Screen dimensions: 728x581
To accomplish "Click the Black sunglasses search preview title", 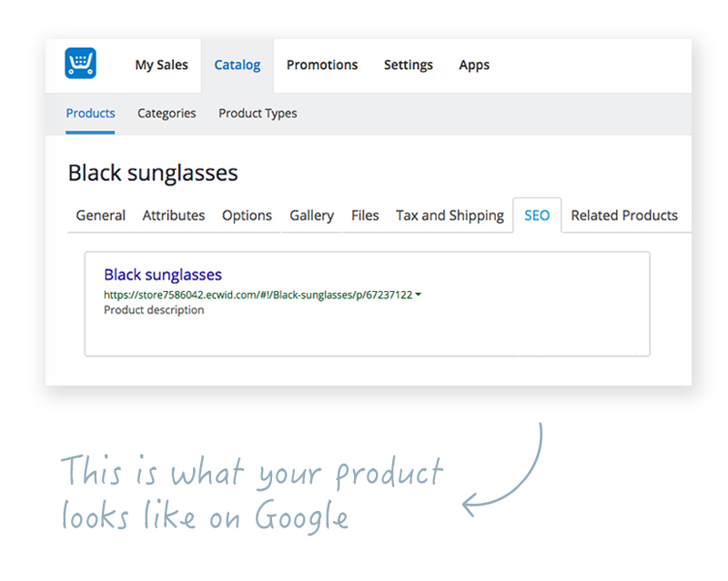I will [163, 275].
